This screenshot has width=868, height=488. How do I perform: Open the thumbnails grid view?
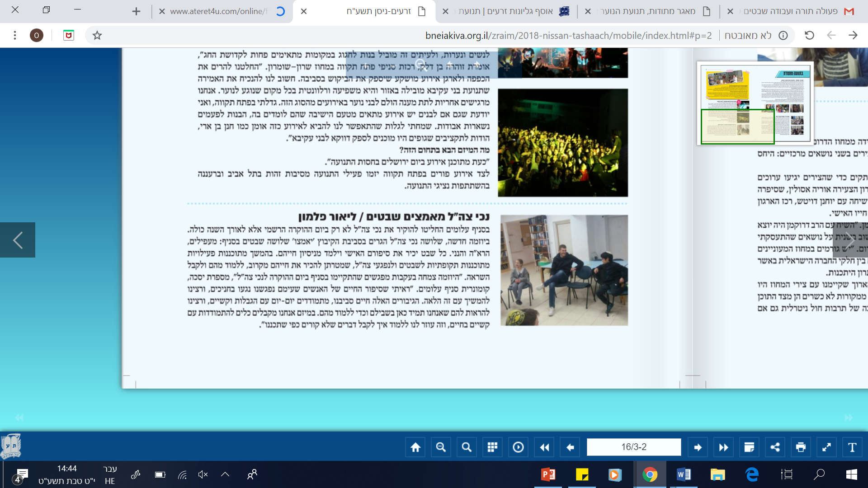(492, 447)
